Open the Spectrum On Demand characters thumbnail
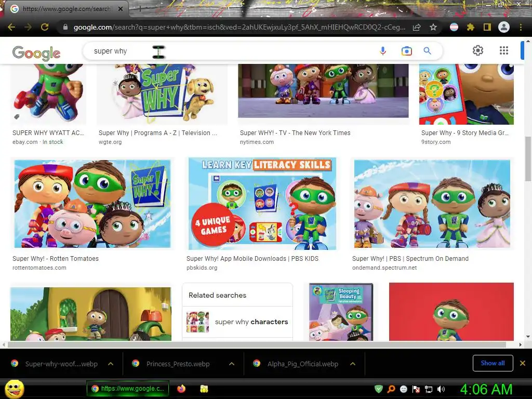The width and height of the screenshot is (532, 399). pyautogui.click(x=432, y=204)
